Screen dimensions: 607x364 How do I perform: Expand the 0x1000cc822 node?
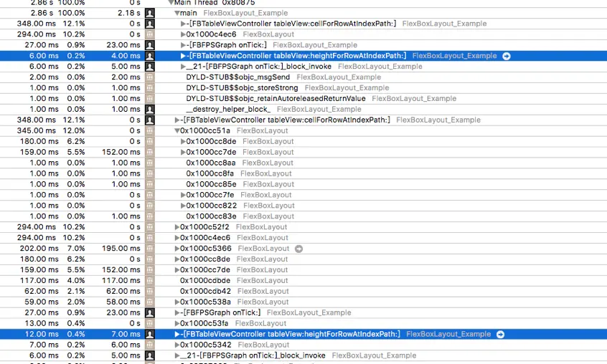click(183, 206)
